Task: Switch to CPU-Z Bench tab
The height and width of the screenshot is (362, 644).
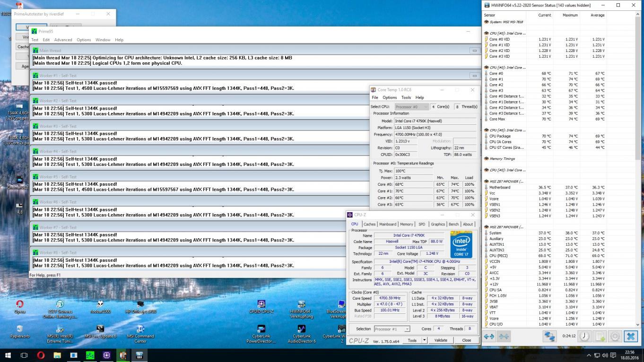Action: pyautogui.click(x=453, y=224)
